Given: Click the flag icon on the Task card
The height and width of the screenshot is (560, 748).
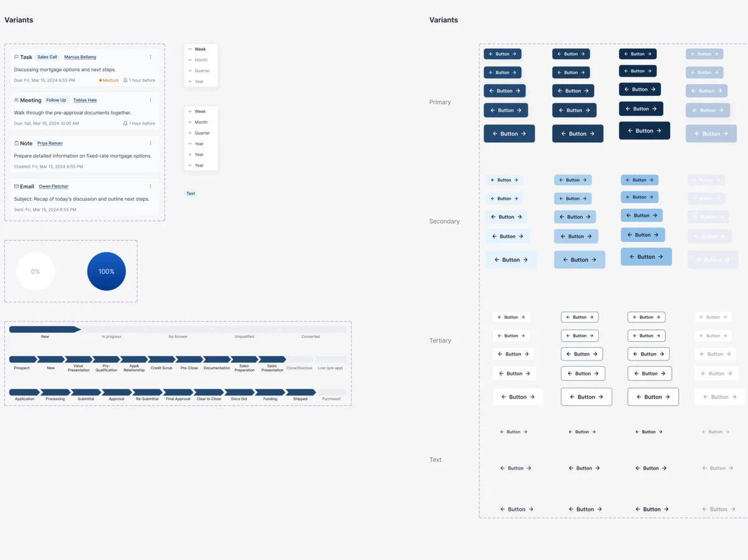Looking at the screenshot, I should click(x=16, y=57).
